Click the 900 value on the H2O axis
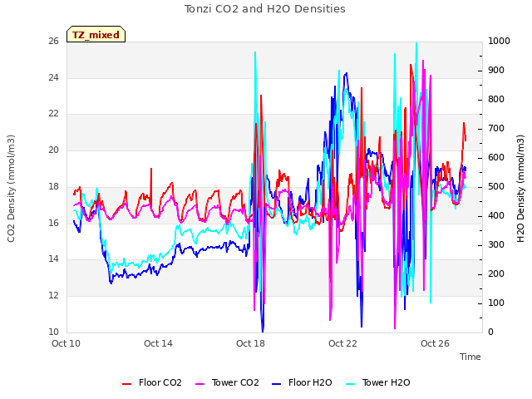The width and height of the screenshot is (532, 399). tap(496, 70)
